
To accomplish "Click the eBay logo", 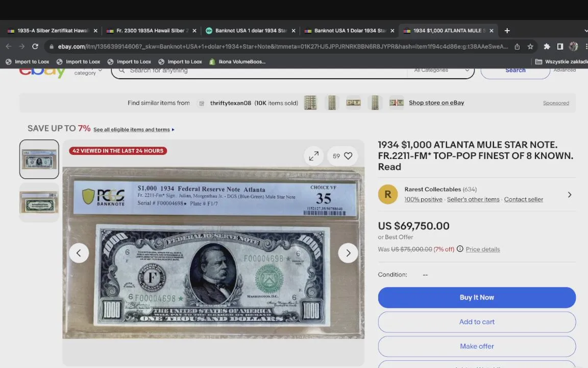I will (42, 72).
